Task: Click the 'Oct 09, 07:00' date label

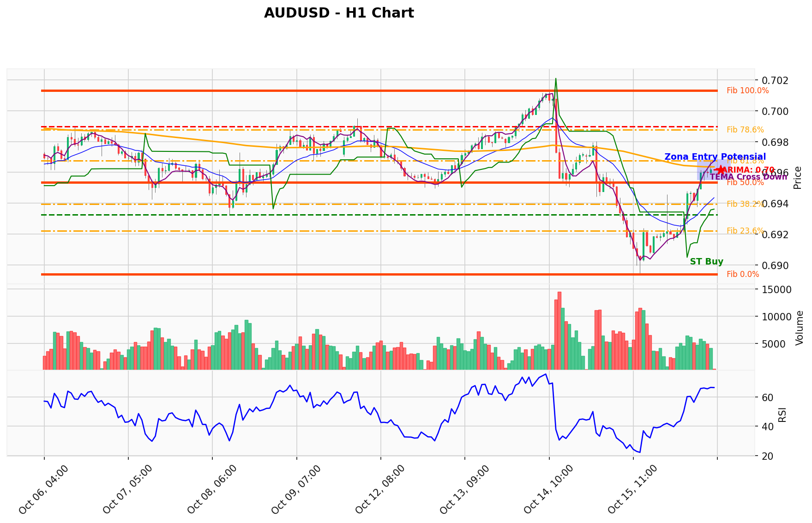Action: click(x=296, y=489)
